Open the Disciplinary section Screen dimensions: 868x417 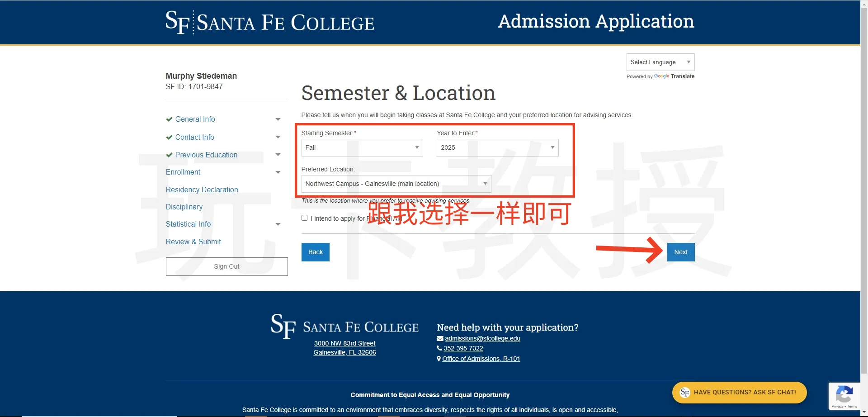(184, 207)
